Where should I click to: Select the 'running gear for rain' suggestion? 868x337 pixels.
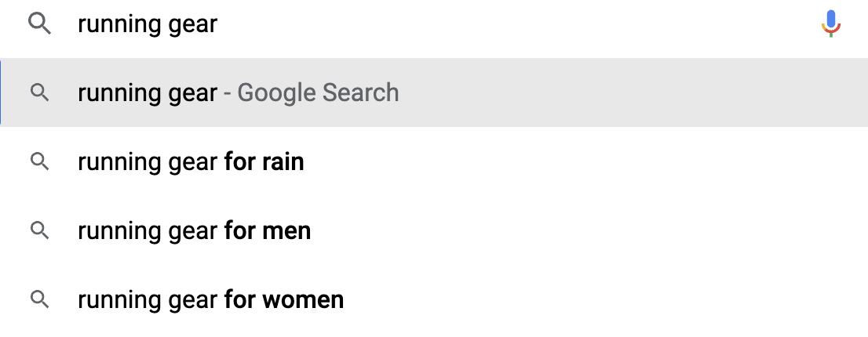190,162
